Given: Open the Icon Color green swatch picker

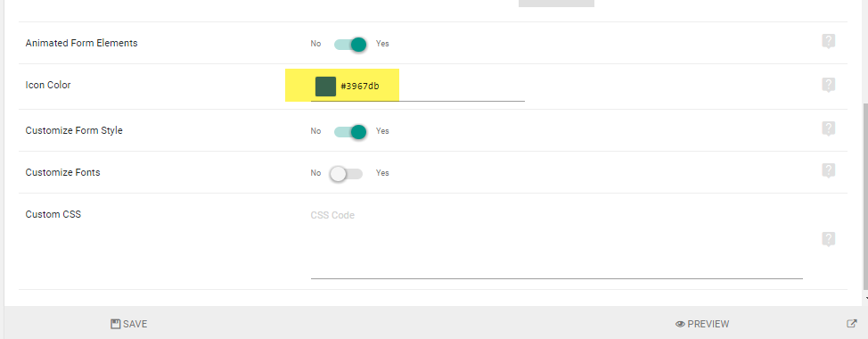Looking at the screenshot, I should [325, 87].
